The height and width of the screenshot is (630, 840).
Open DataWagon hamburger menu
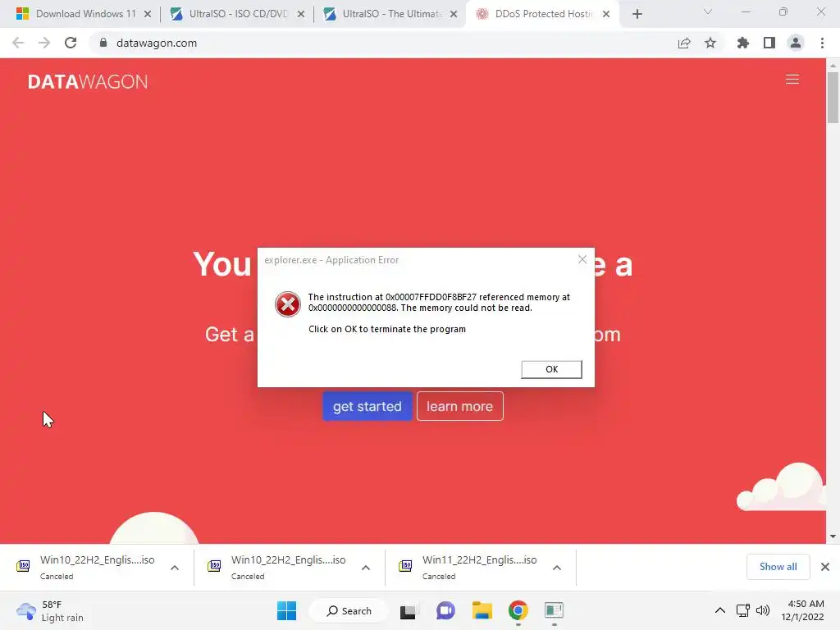point(792,80)
